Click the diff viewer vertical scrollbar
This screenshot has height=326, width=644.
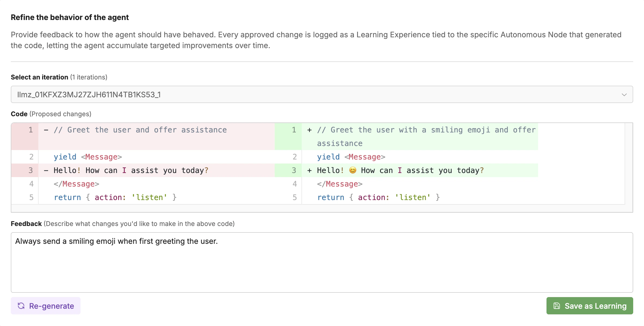click(629, 164)
